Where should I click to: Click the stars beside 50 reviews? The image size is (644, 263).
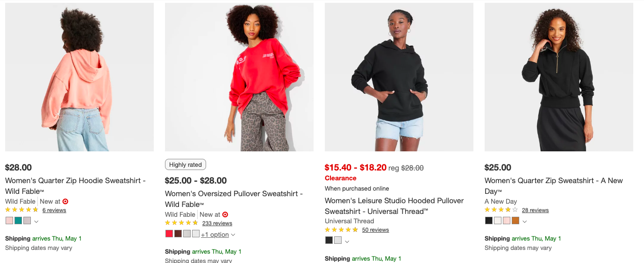[x=341, y=229]
